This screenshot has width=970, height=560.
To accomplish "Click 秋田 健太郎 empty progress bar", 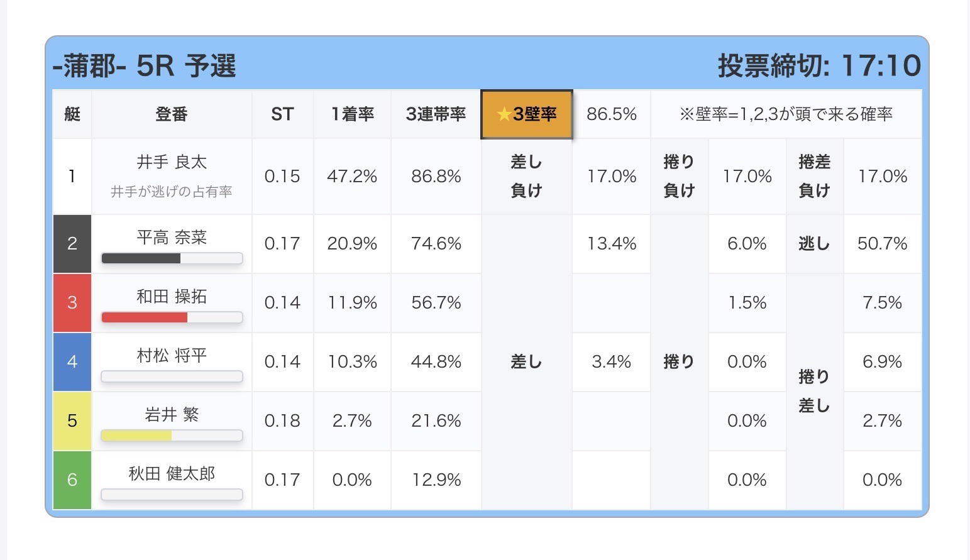I will (x=172, y=495).
